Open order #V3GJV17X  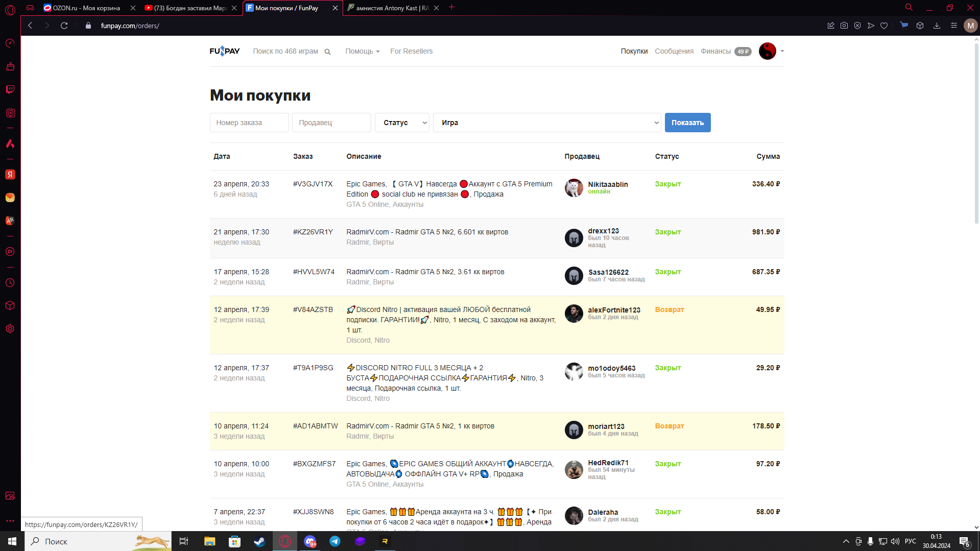[x=313, y=184]
